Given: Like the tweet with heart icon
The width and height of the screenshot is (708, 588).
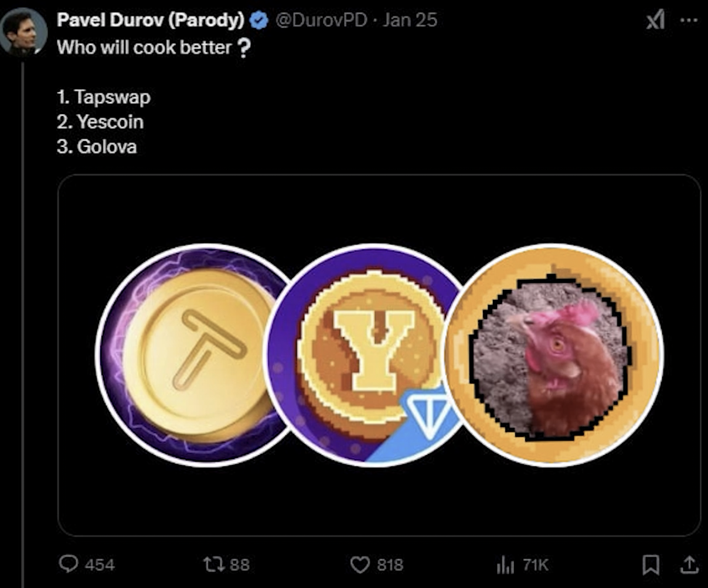Looking at the screenshot, I should pos(359,564).
